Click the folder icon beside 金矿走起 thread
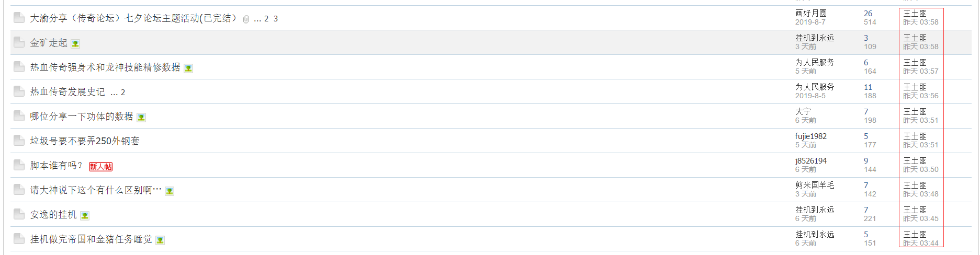 coord(19,42)
